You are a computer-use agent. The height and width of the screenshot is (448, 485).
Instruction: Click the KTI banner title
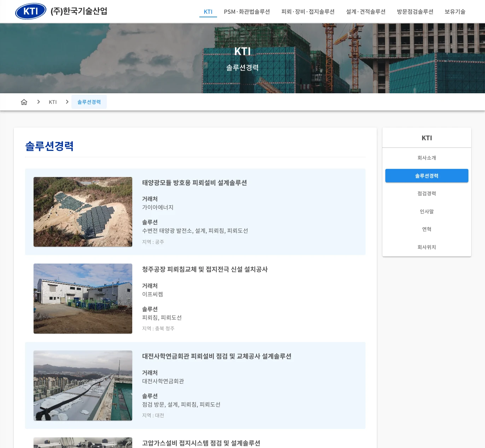click(x=242, y=52)
